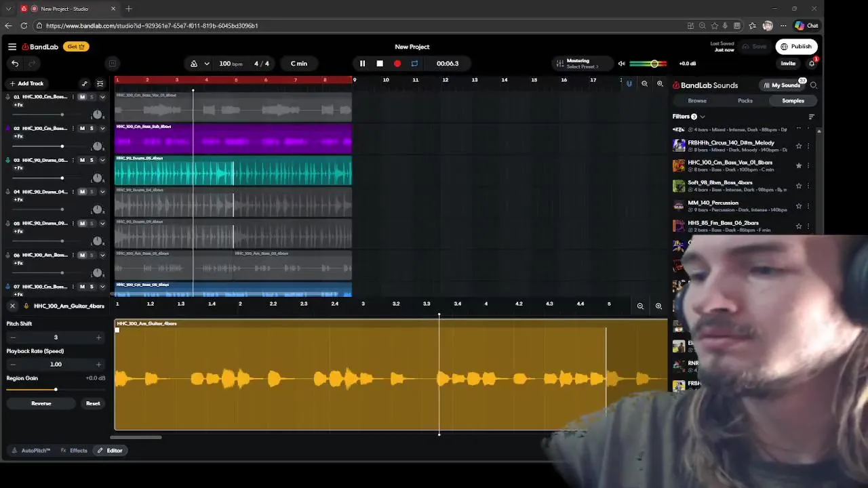The width and height of the screenshot is (868, 488).
Task: Close the HHC_100_Am_Guitar_4bars editor panel
Action: point(12,306)
